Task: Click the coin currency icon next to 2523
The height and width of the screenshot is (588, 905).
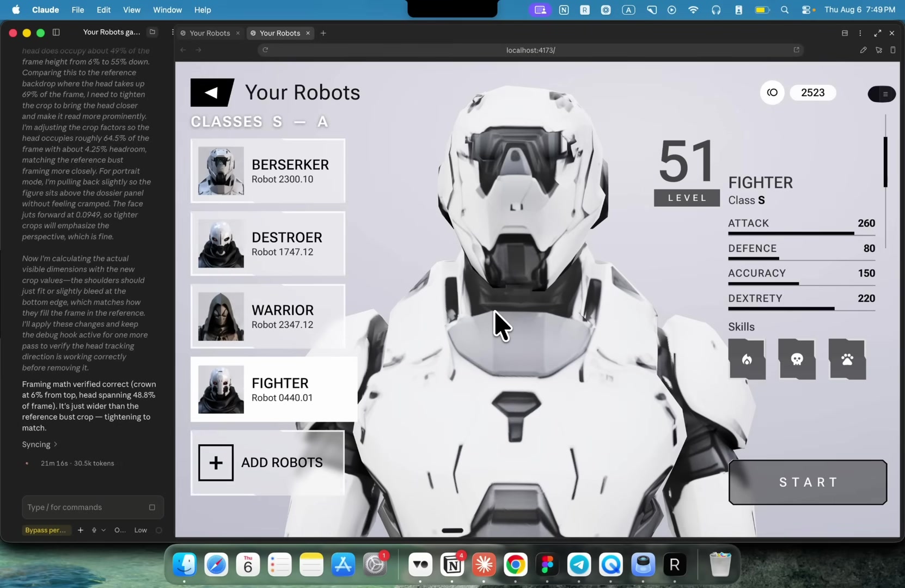Action: point(772,93)
